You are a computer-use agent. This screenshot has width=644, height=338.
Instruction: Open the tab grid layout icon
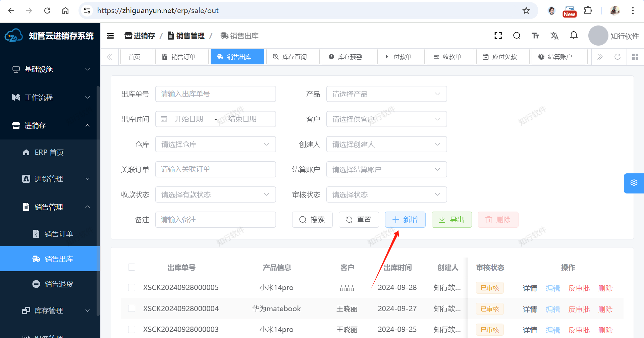coord(635,57)
